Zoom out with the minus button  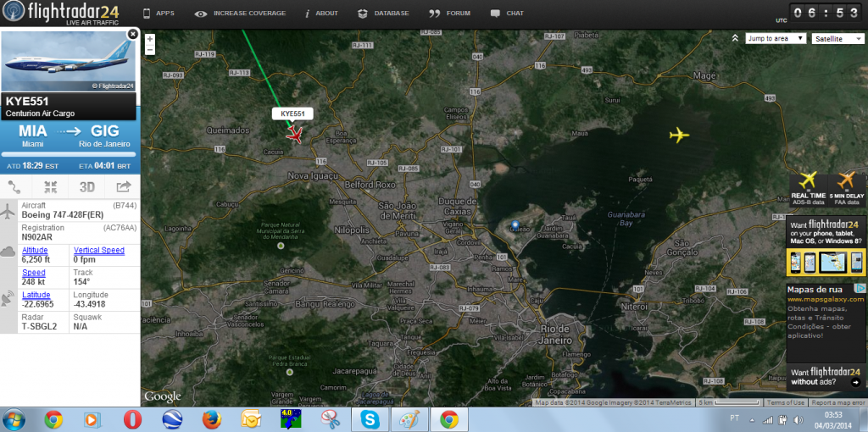click(x=150, y=50)
